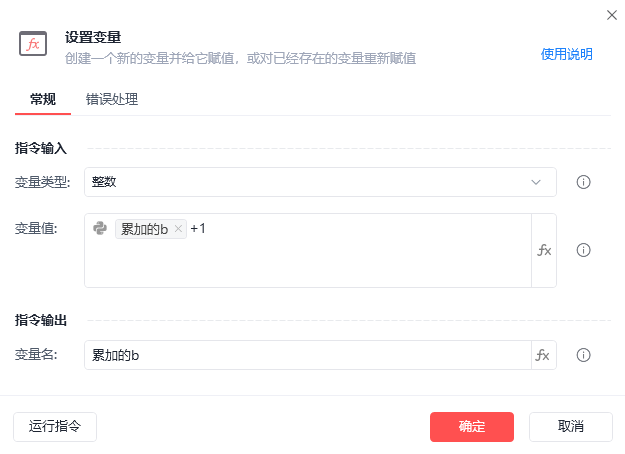Click the 设置变量 fx header icon

coord(33,43)
